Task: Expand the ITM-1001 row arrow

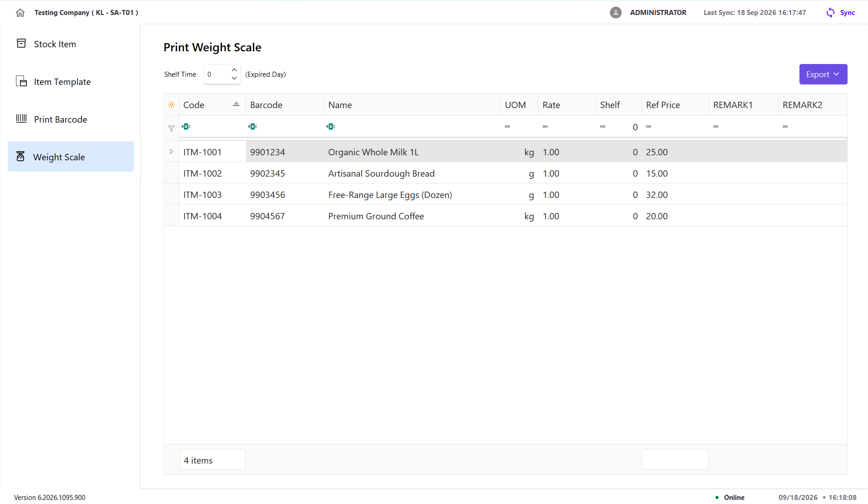Action: coord(171,152)
